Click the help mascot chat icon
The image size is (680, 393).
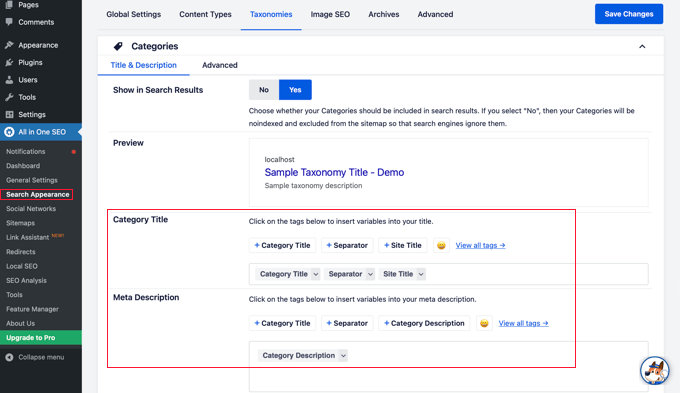(x=654, y=370)
